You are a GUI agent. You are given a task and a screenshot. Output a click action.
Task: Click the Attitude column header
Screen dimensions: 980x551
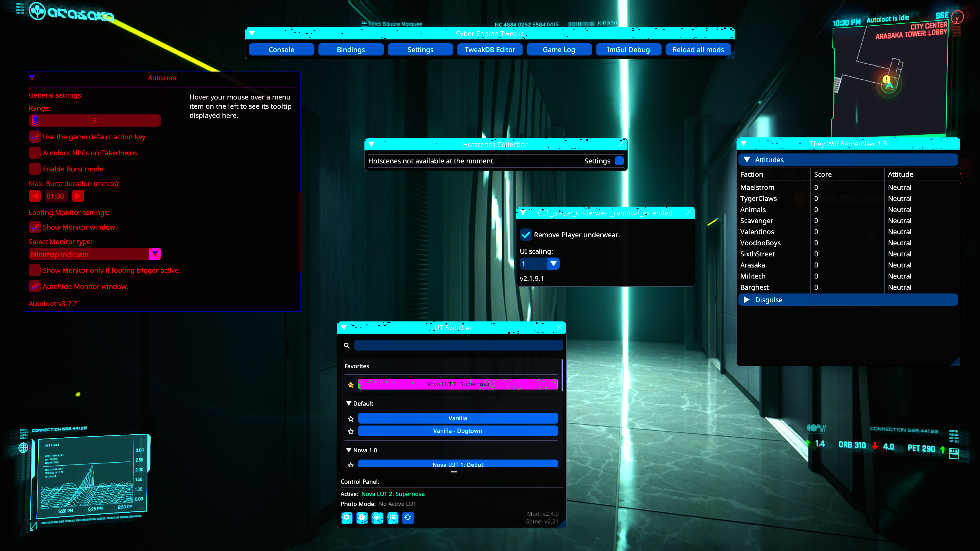point(900,174)
